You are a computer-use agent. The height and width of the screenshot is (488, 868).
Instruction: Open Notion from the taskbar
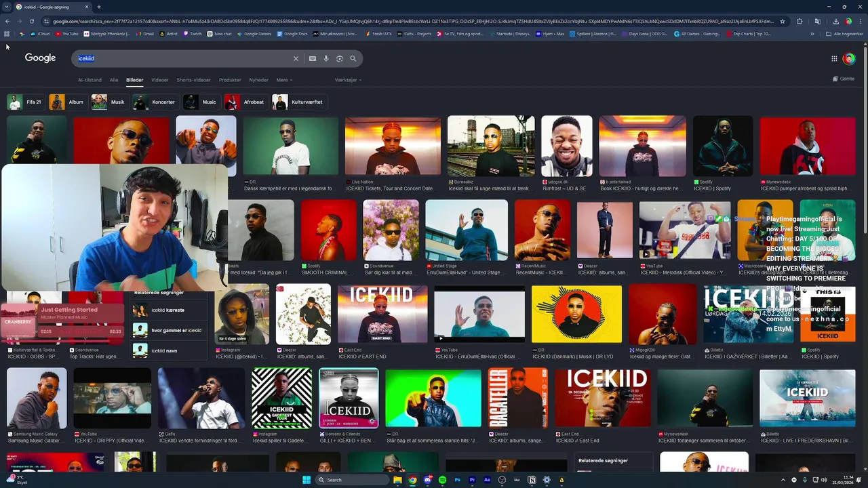(x=532, y=480)
